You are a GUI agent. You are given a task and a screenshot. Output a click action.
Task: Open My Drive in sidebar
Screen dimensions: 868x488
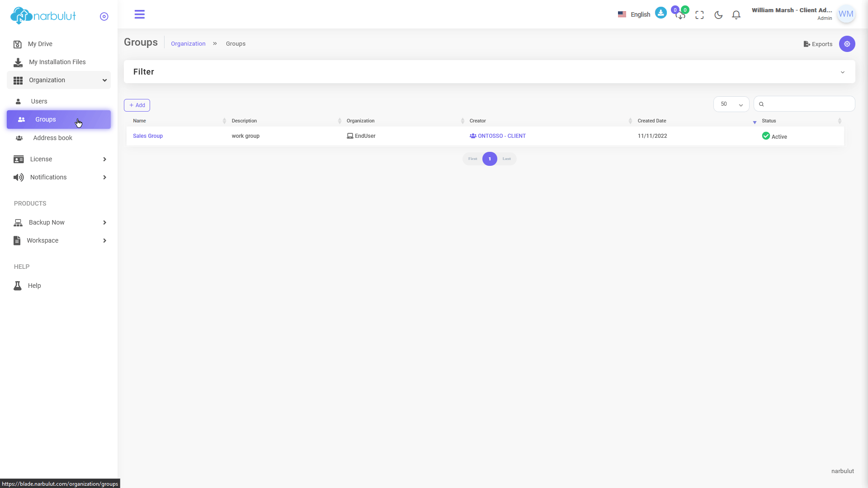coord(59,44)
